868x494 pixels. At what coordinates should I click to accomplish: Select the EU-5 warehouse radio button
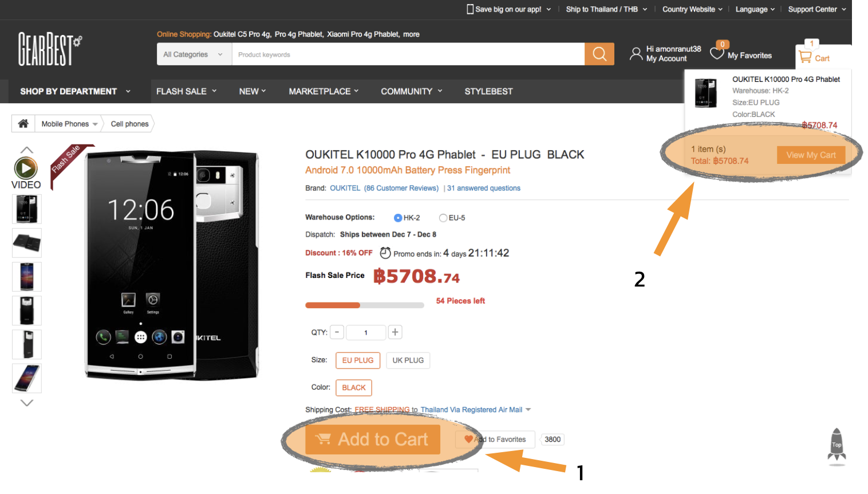pos(443,218)
